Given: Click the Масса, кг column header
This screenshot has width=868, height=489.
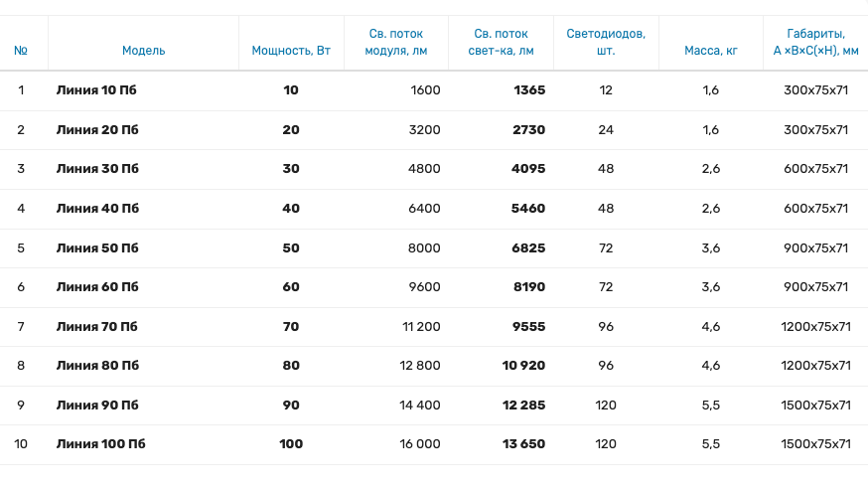Looking at the screenshot, I should 711,50.
